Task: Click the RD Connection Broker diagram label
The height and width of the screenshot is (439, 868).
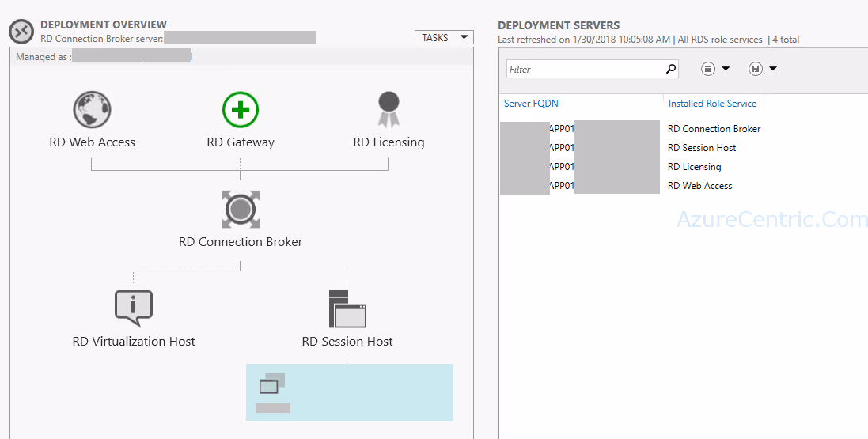Action: pos(241,242)
